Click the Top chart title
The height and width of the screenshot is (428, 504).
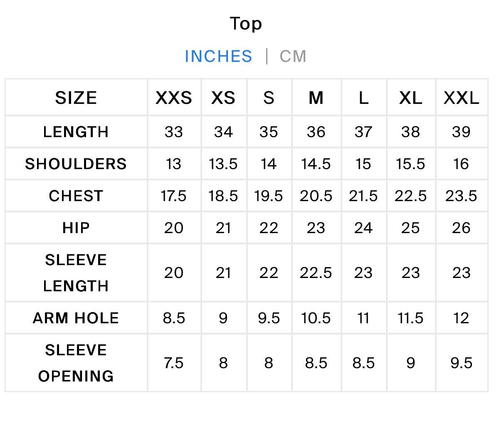(246, 24)
